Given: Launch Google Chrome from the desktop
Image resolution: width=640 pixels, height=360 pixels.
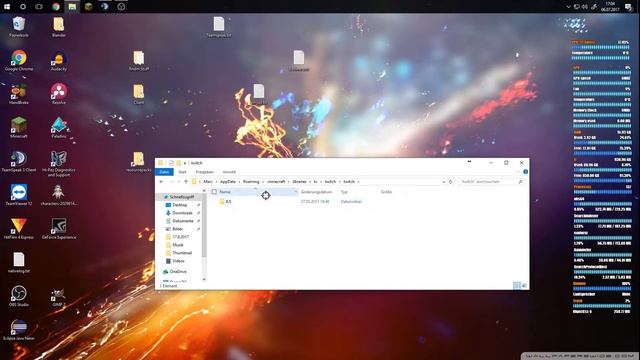Looking at the screenshot, I should [19, 61].
